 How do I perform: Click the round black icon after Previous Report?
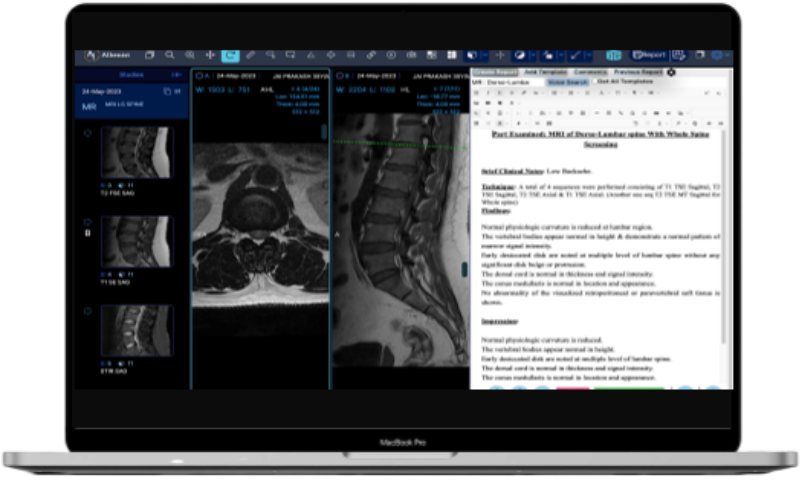tap(671, 72)
